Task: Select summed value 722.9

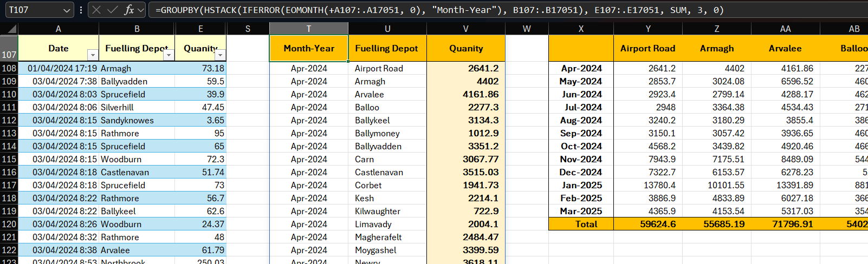Action: click(x=466, y=211)
